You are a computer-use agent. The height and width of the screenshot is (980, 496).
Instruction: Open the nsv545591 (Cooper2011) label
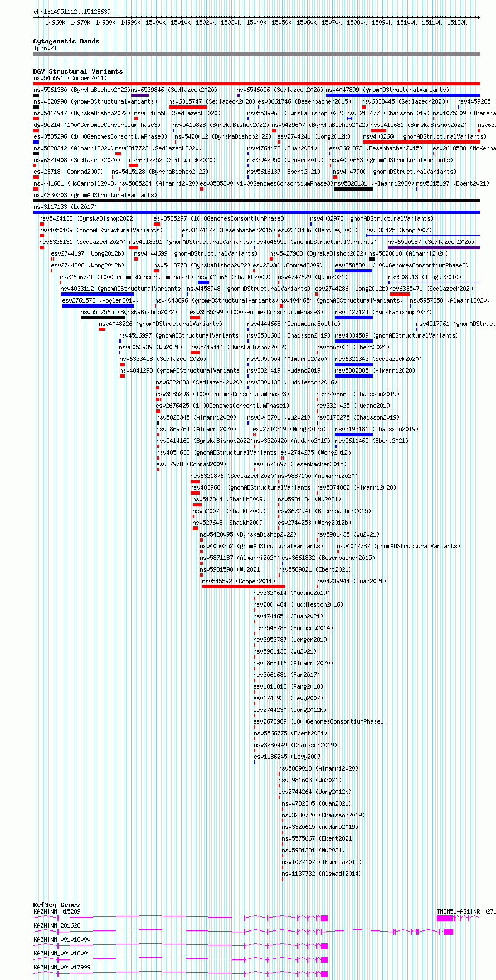(x=70, y=79)
